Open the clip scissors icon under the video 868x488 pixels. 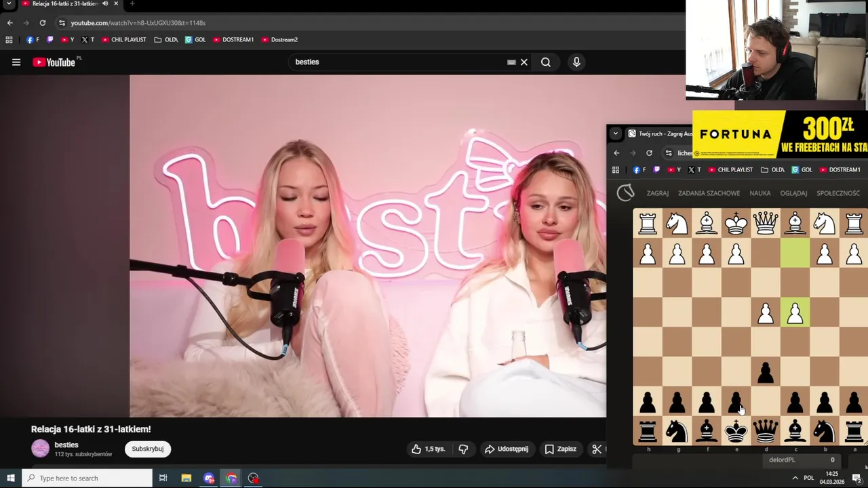coord(597,449)
